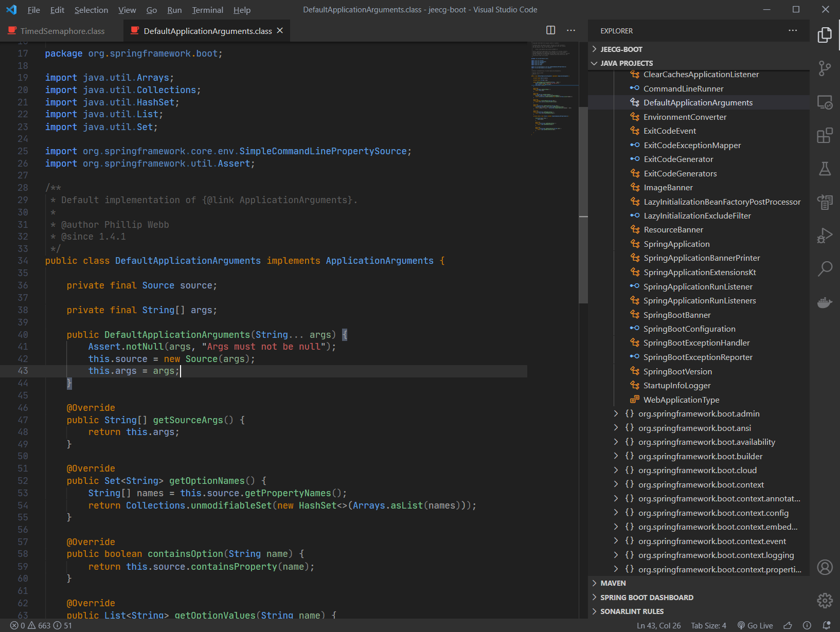Select the LazyInitializationExcludeFilter item

[x=699, y=215]
